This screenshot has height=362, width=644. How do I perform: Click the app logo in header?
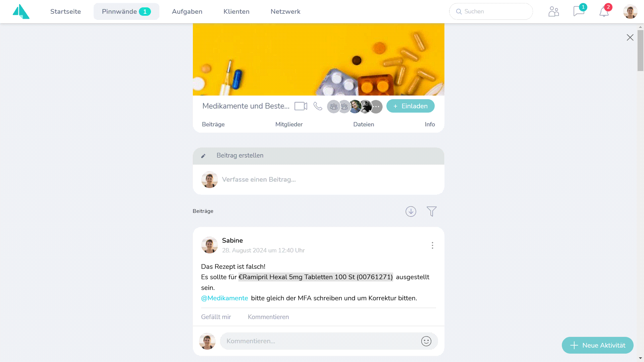click(21, 11)
